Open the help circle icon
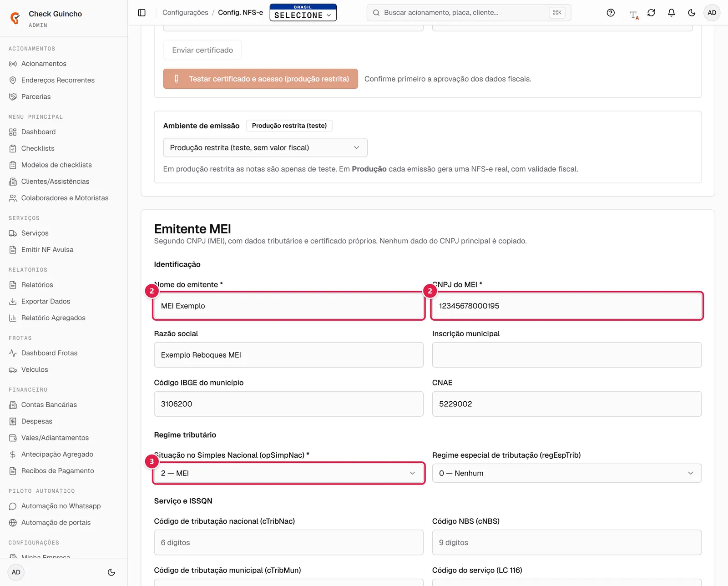Viewport: 728px width, 586px height. point(611,13)
